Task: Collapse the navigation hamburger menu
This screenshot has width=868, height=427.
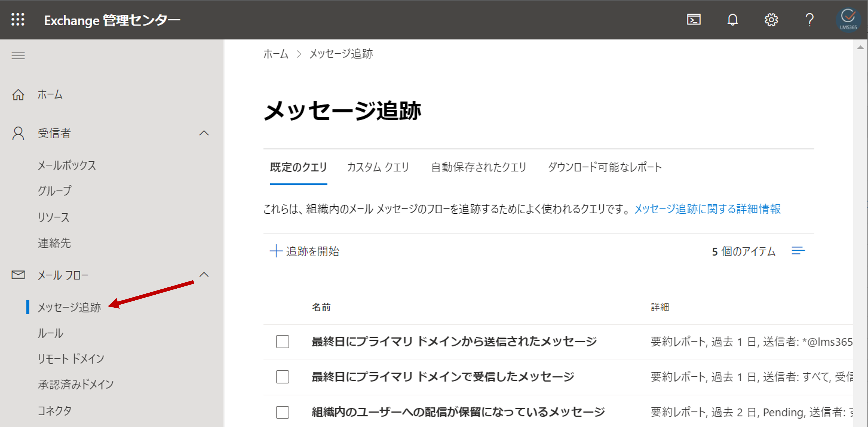Action: (18, 55)
